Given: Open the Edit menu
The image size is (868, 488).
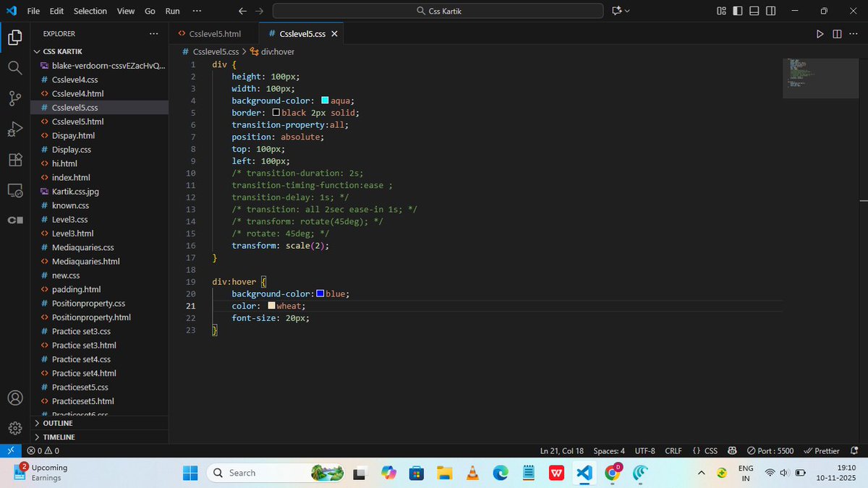Looking at the screenshot, I should pos(57,11).
